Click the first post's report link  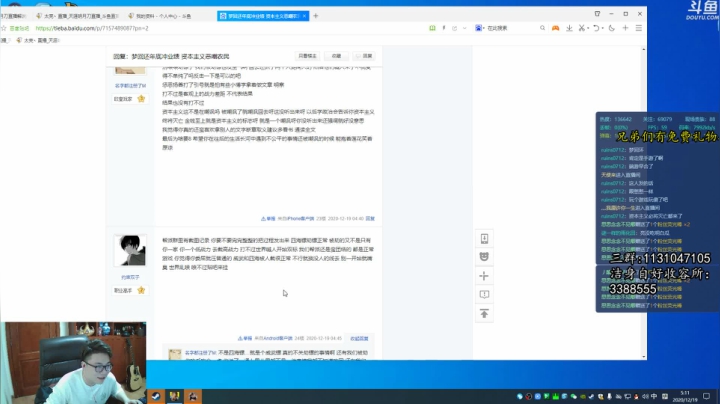coord(268,219)
